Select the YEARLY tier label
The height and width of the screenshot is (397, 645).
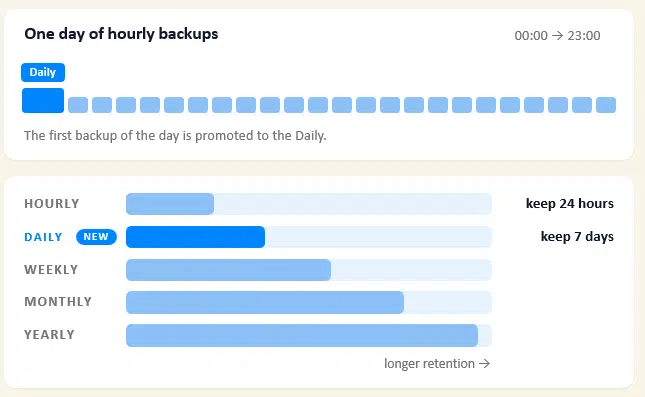49,334
